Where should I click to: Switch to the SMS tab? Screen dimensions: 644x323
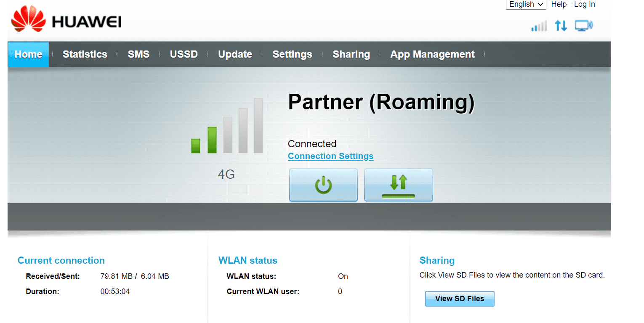tap(138, 54)
